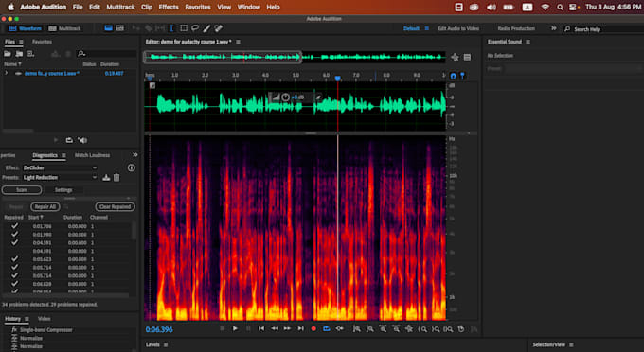Select the Spot Healing Brush tool
The height and width of the screenshot is (352, 644).
(x=219, y=28)
